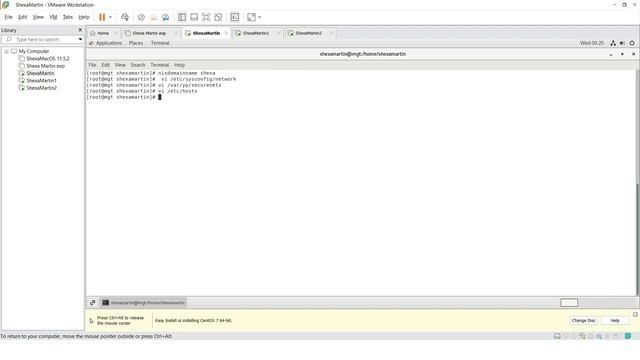
Task: Open the terminal View menu
Action: (120, 65)
